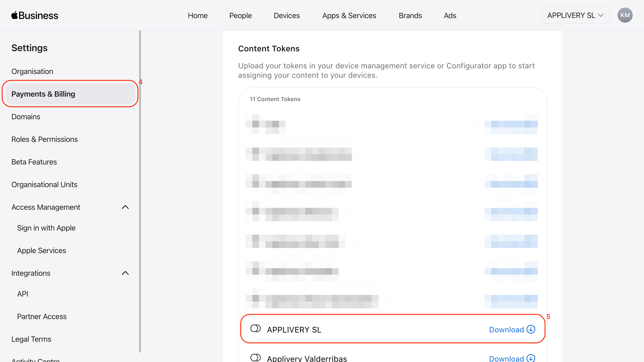
Task: Open the APPLIVERY SL organisation dropdown
Action: click(x=575, y=15)
